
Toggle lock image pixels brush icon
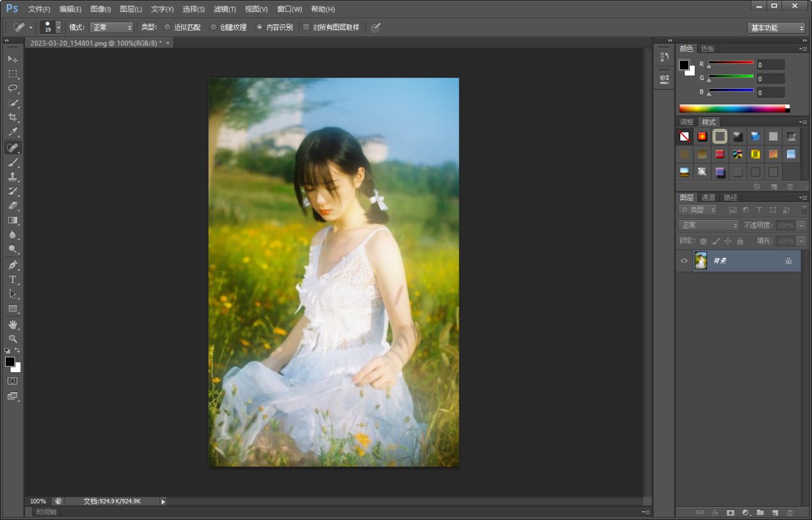[715, 241]
